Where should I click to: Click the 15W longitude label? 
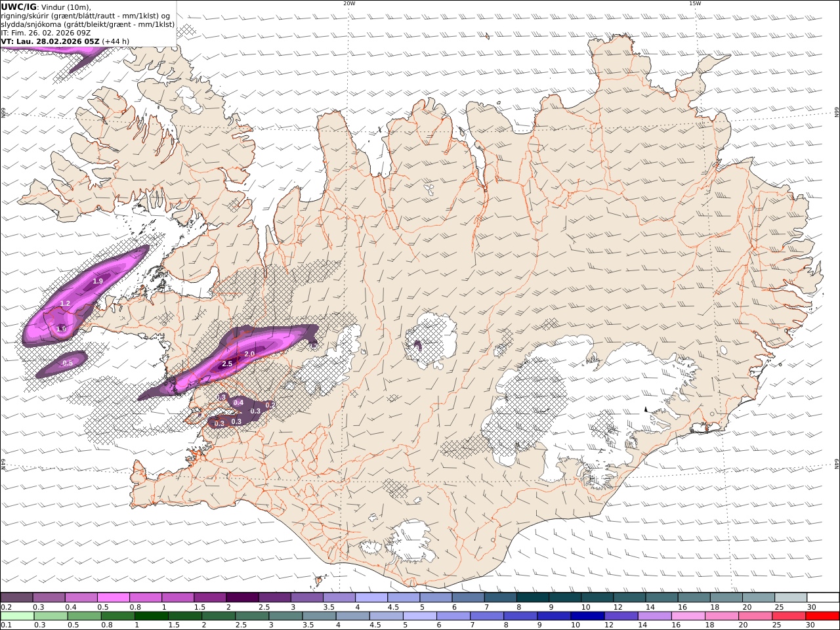695,3
